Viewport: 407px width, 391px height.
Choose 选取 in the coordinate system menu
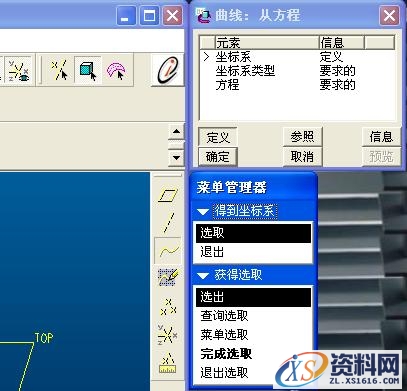click(253, 233)
